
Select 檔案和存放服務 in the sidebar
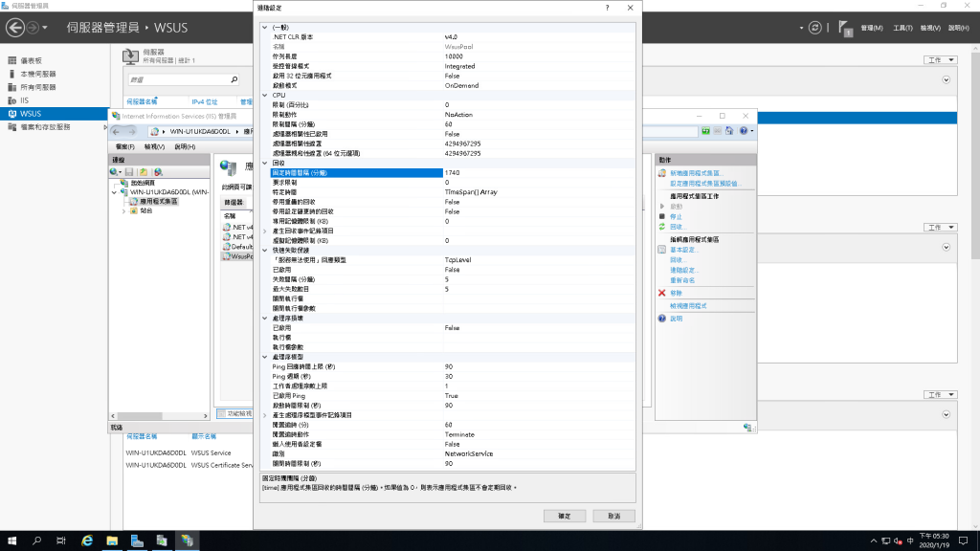point(45,127)
